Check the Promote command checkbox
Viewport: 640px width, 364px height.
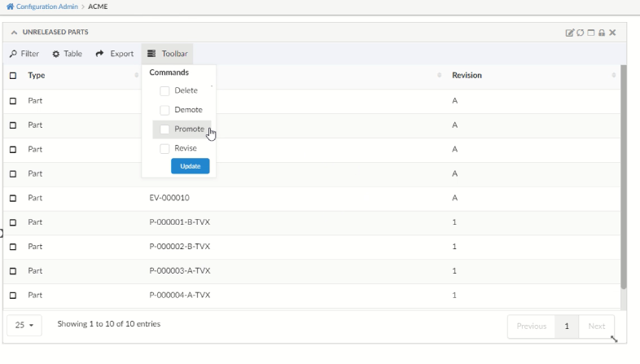click(164, 129)
